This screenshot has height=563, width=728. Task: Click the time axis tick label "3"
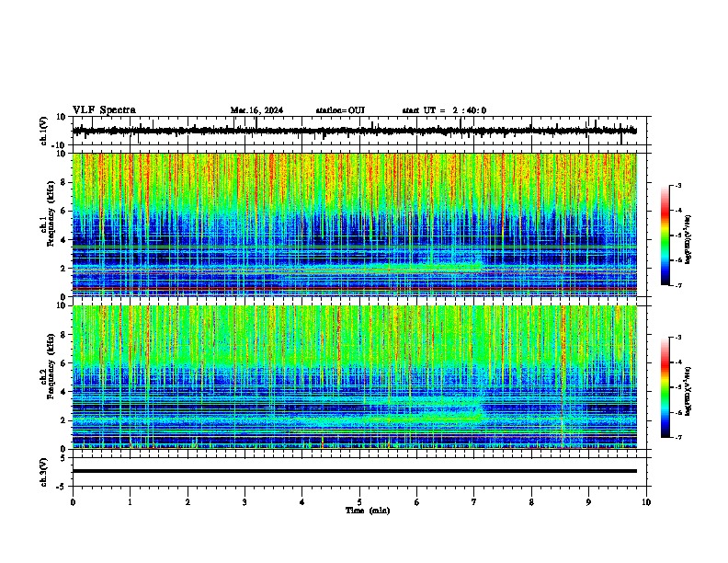[x=245, y=502]
